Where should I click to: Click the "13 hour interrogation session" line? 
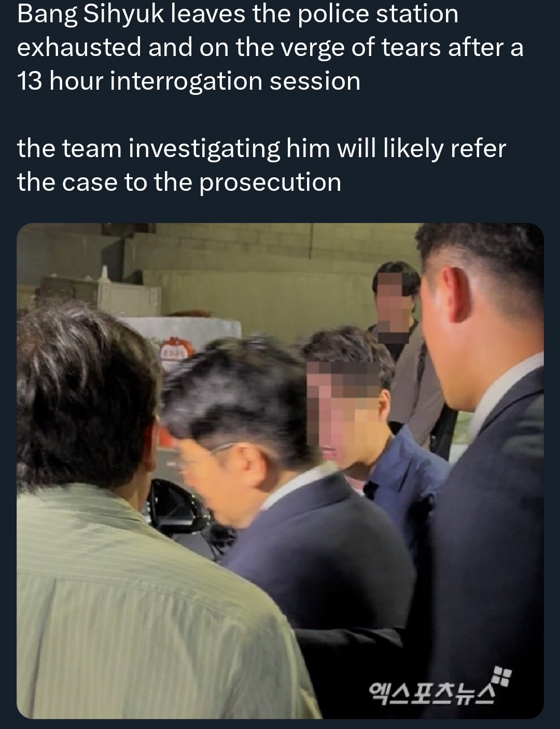pos(189,81)
